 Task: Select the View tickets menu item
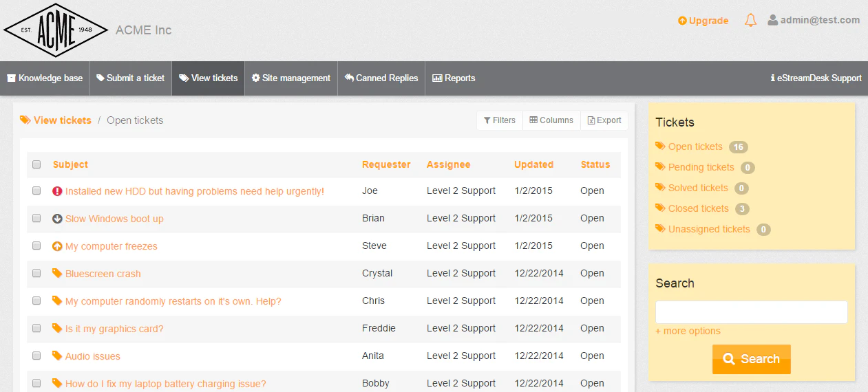point(209,78)
